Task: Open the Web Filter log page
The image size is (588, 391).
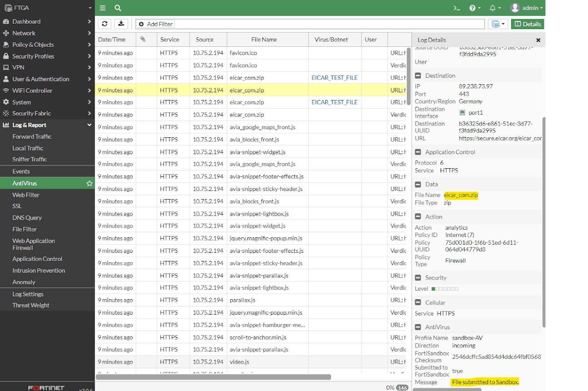Action: pos(26,195)
